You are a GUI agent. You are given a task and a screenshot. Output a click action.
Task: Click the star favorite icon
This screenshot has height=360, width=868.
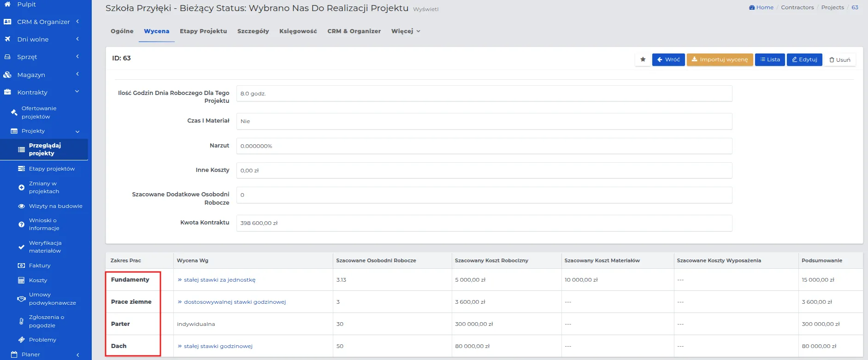pos(643,59)
